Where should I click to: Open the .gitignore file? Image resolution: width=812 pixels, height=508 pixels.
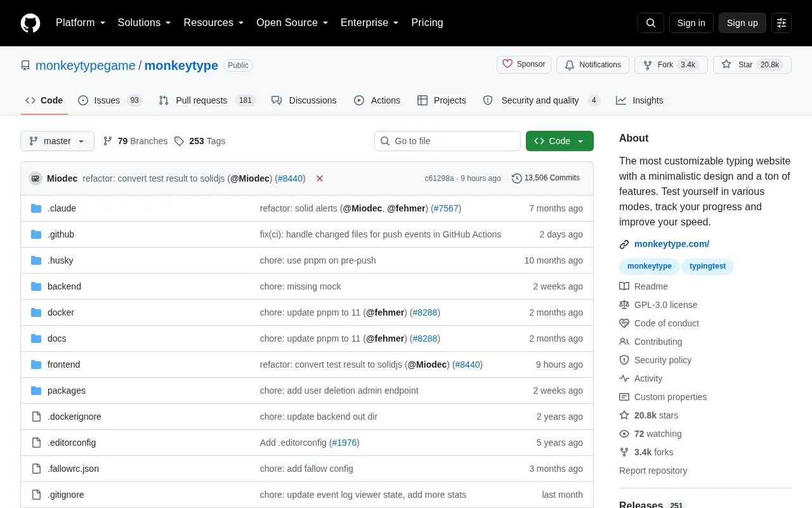tap(65, 495)
